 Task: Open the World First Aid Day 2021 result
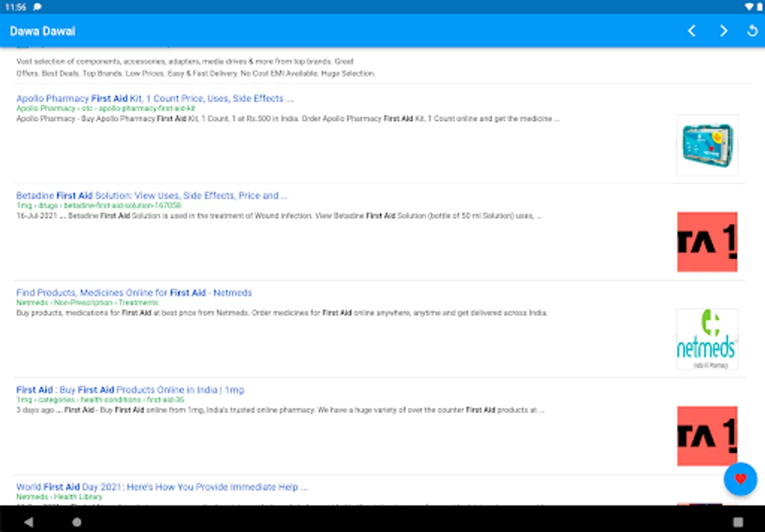(x=162, y=487)
